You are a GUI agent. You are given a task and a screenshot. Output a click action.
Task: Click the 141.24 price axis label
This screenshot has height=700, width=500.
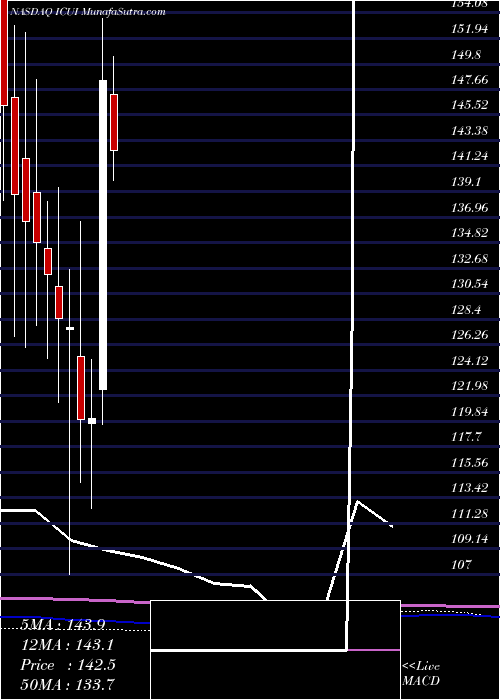click(469, 156)
